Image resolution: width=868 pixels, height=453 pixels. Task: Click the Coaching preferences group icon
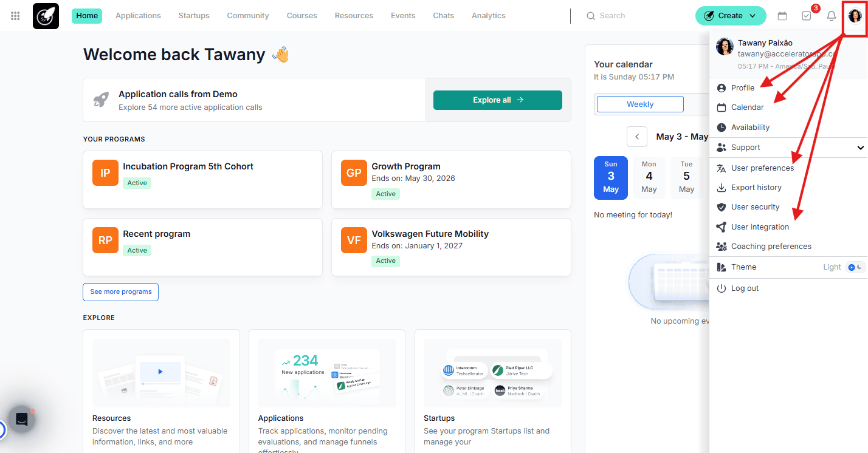tap(722, 247)
